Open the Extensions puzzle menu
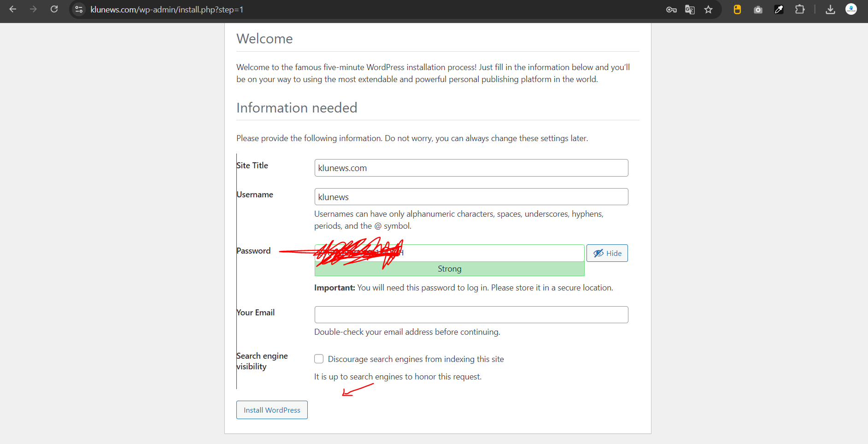 tap(800, 10)
